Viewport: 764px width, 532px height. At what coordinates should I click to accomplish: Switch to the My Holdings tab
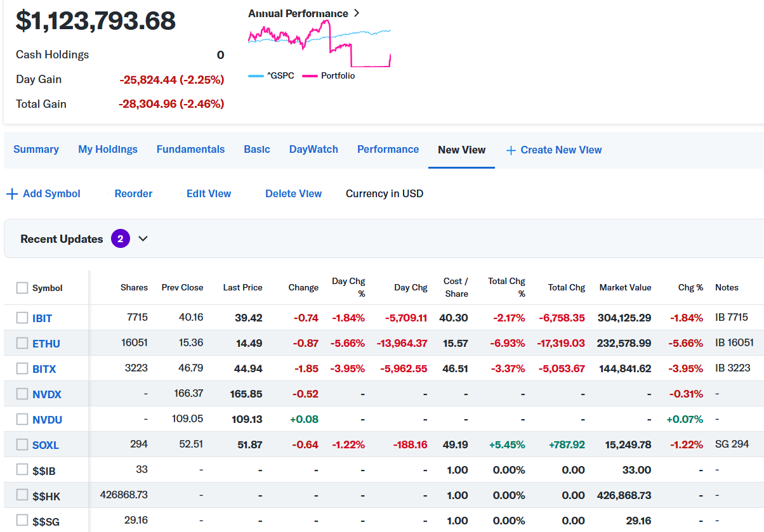(108, 150)
